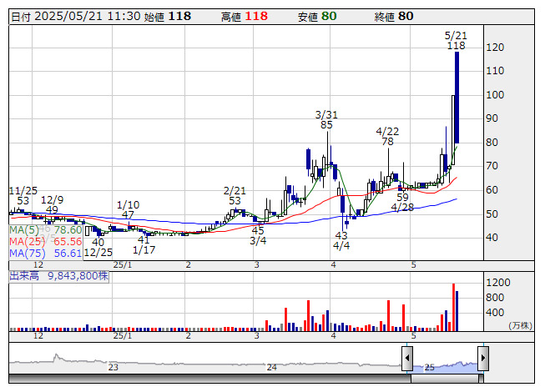Click the 日付 2025/05/21 11:30 header
Image resolution: width=545 pixels, height=392 pixels.
(76, 17)
